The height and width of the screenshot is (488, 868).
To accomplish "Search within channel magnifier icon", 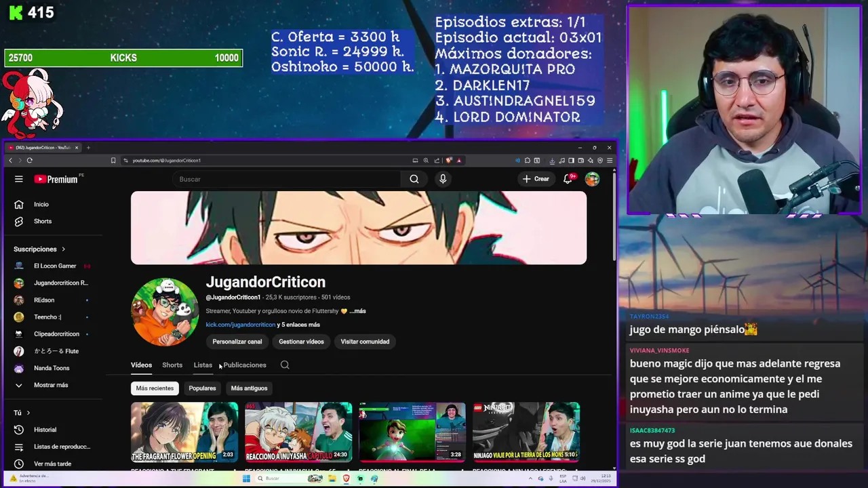I will (x=285, y=365).
